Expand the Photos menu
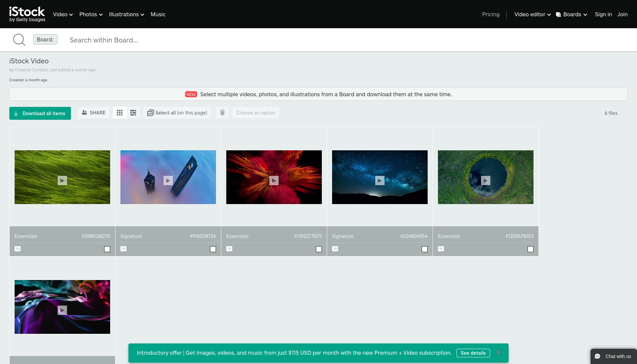Viewport: 637px width, 364px height. (x=91, y=14)
